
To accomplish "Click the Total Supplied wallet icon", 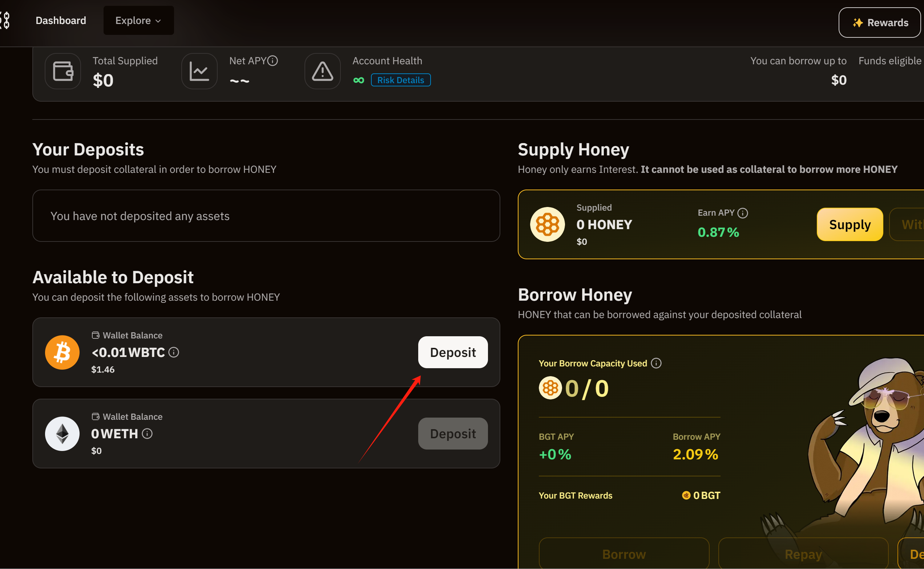I will coord(63,71).
